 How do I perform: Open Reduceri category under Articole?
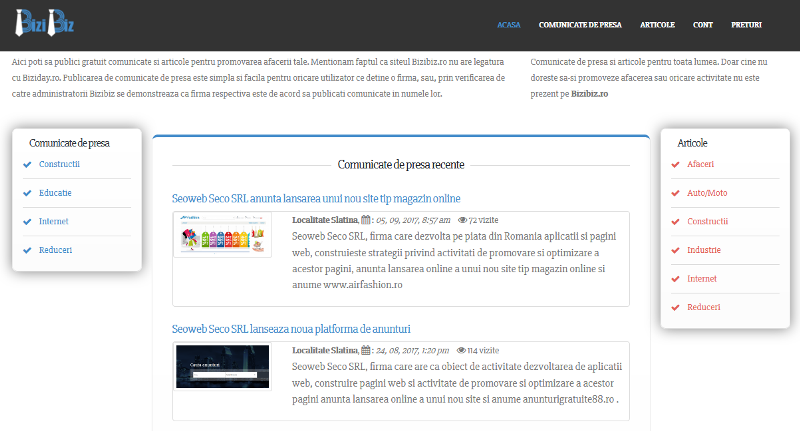pos(704,307)
